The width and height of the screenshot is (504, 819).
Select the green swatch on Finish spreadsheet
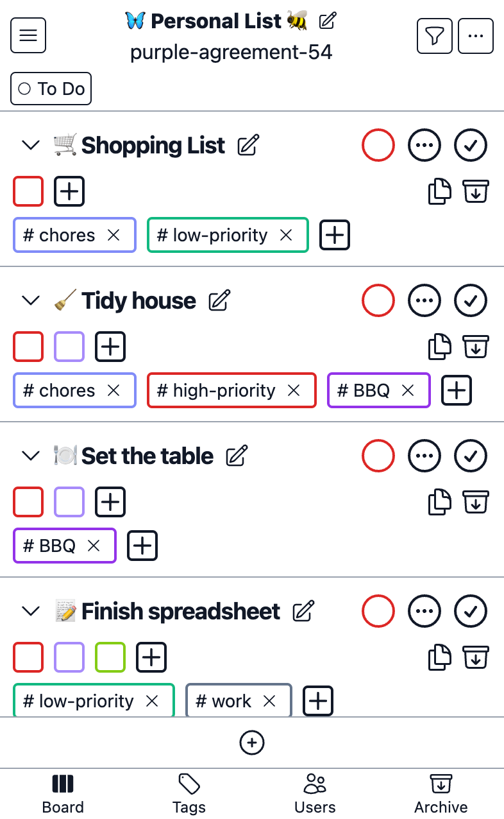pos(110,657)
